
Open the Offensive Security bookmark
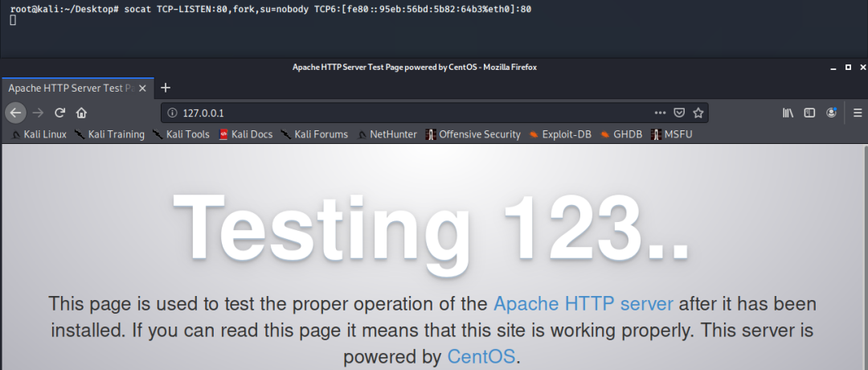(473, 134)
